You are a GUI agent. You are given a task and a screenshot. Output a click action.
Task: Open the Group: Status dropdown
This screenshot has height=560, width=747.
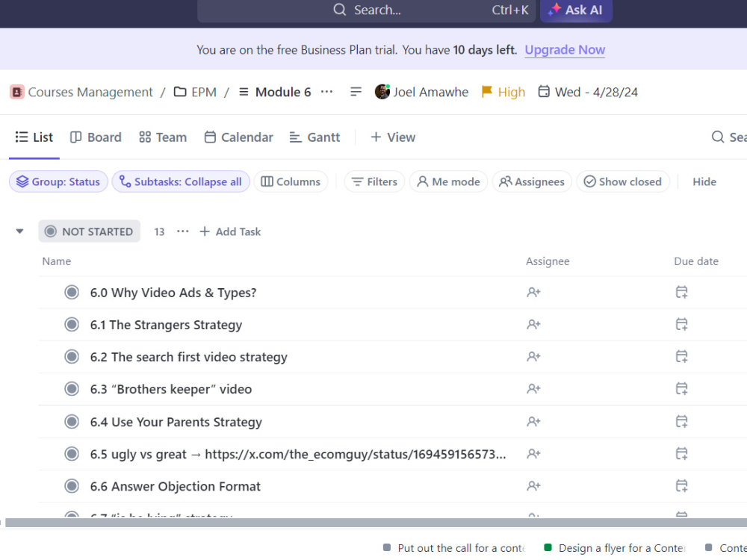tap(58, 182)
